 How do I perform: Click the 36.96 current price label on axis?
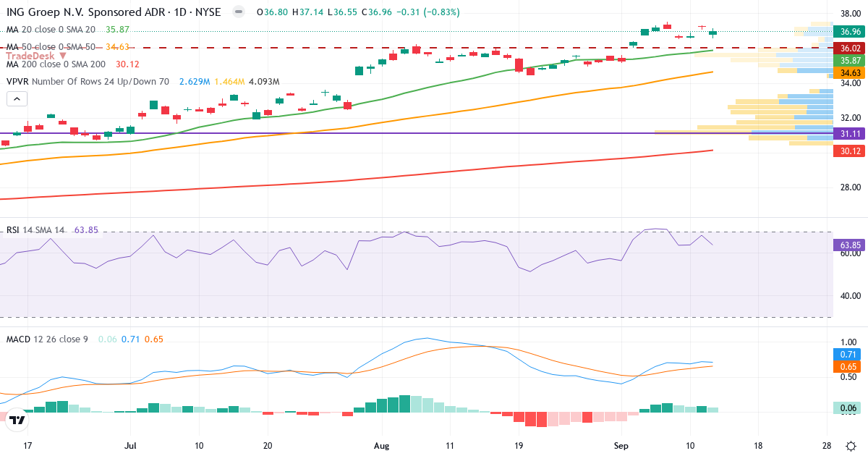850,32
